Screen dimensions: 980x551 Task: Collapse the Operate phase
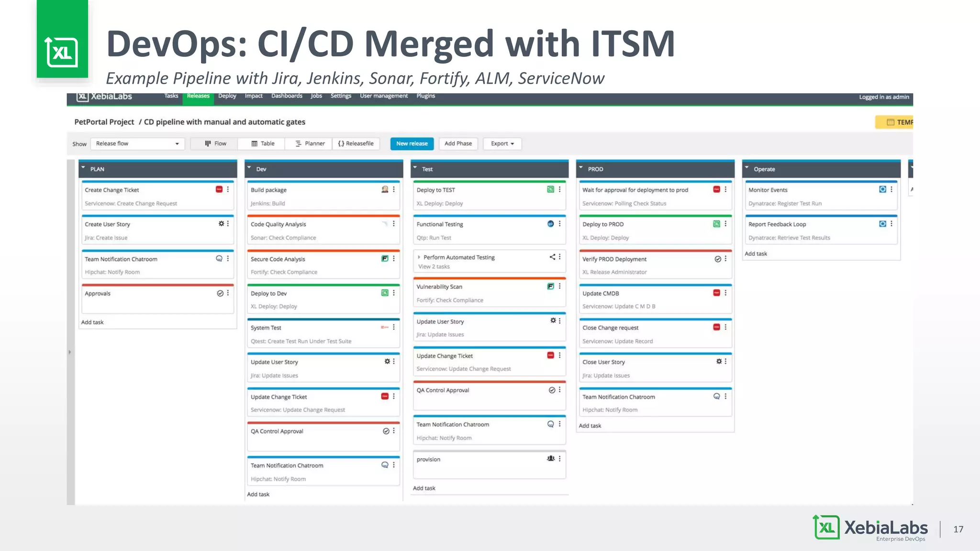pyautogui.click(x=746, y=168)
